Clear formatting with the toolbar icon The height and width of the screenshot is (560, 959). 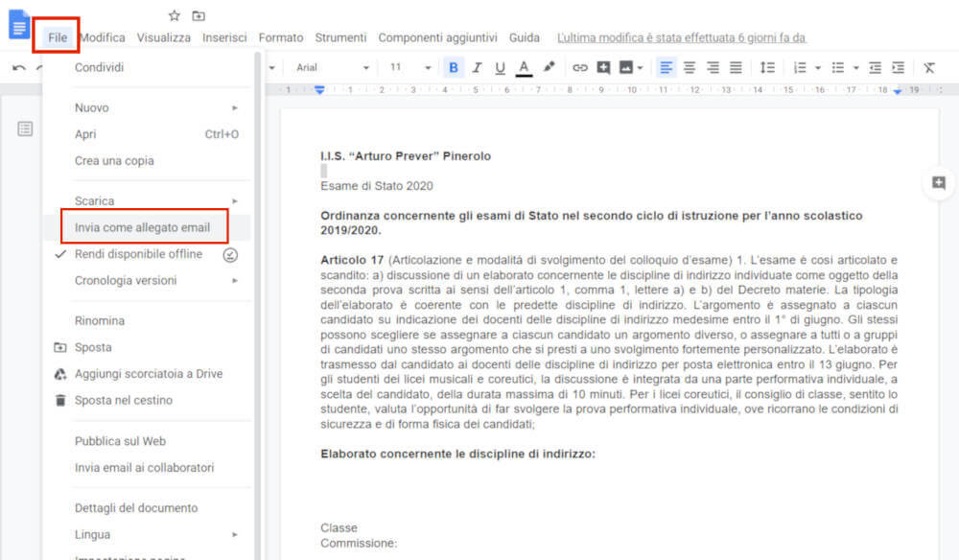(929, 67)
